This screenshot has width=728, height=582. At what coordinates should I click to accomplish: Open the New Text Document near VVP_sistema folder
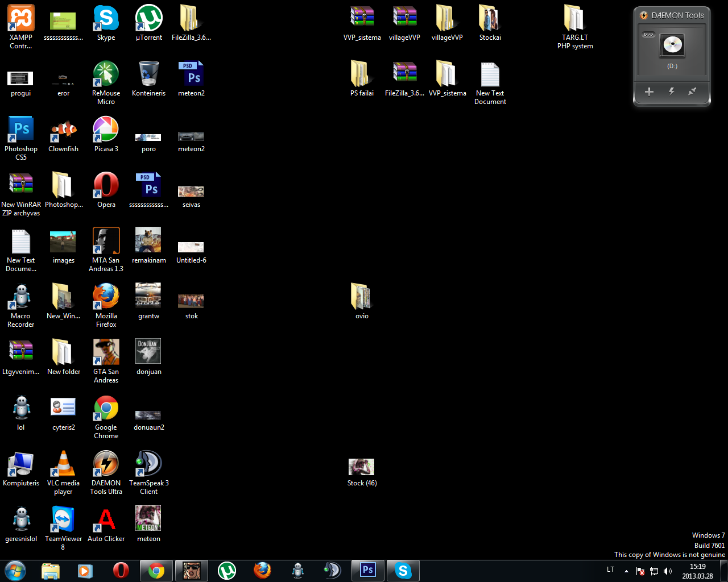(490, 82)
